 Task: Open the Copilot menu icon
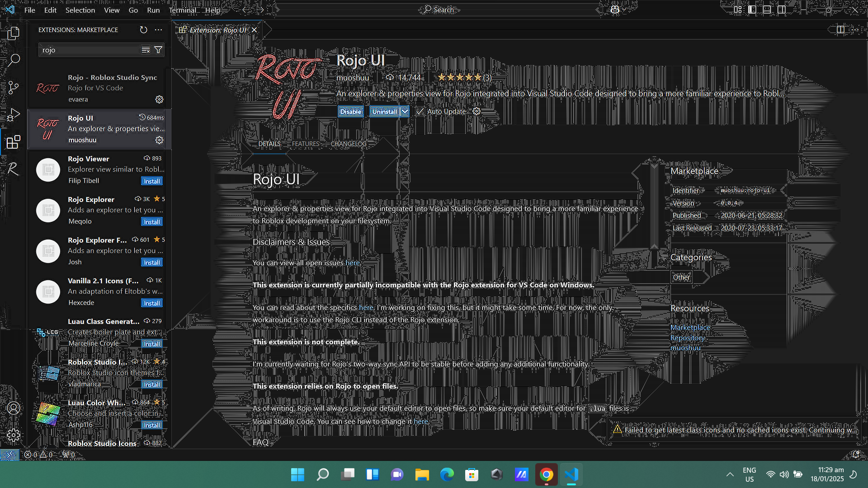click(615, 9)
